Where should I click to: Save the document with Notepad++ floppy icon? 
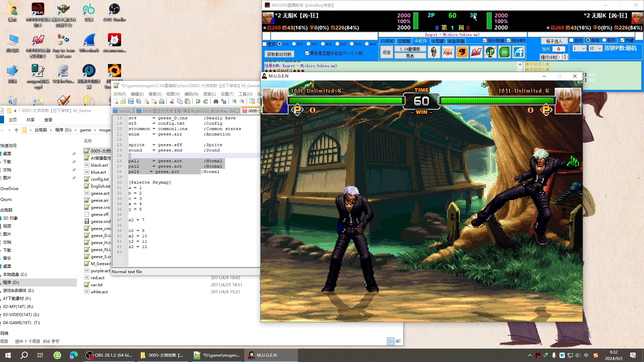(131, 102)
